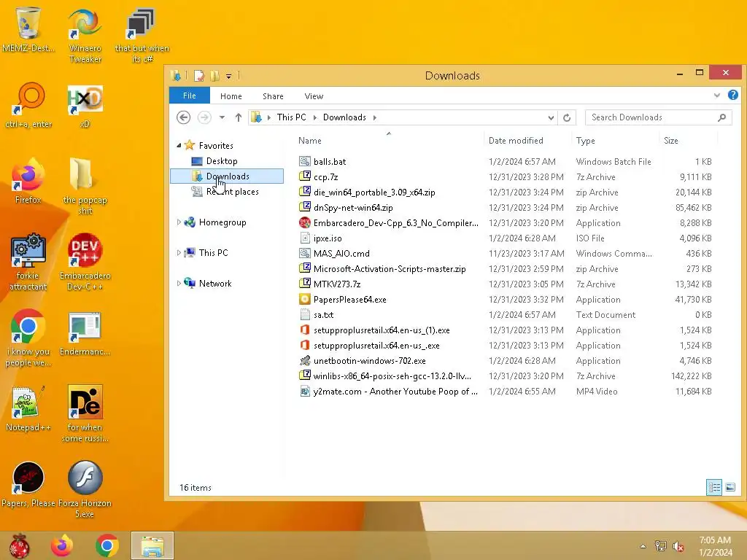Select Chrome 'i know you people we...' shortcut

tap(28, 338)
